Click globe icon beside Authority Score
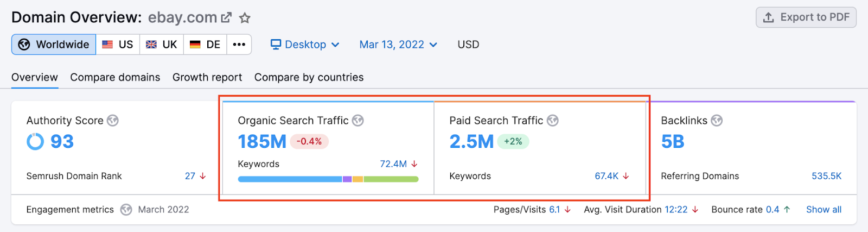The width and height of the screenshot is (868, 232). 113,121
